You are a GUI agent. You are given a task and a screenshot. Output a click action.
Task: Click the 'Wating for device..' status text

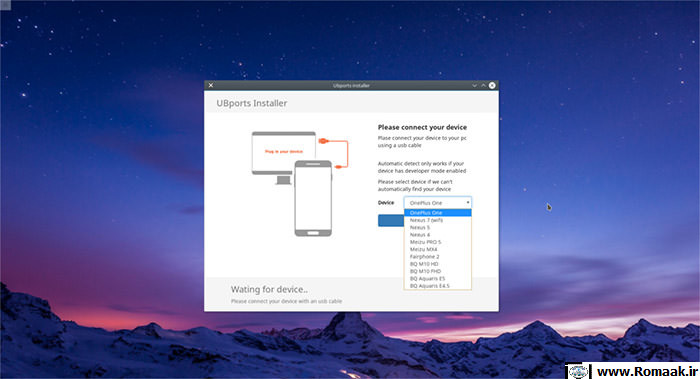pos(269,289)
